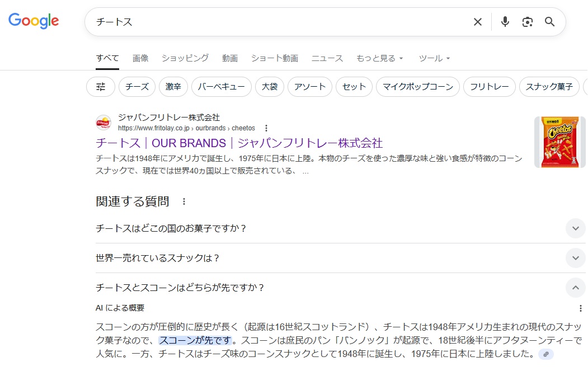Open the もっと見る dropdown
This screenshot has height=371, width=588.
pyautogui.click(x=380, y=58)
